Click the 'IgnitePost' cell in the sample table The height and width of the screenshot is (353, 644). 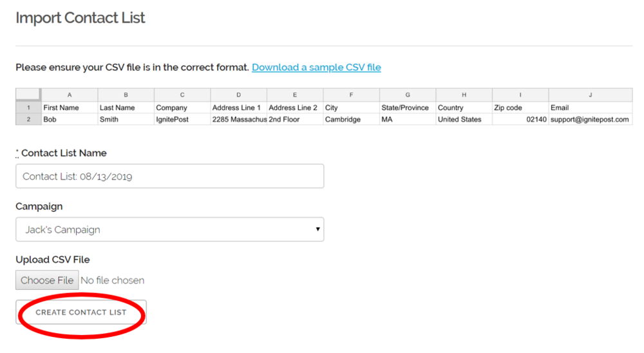(x=182, y=120)
